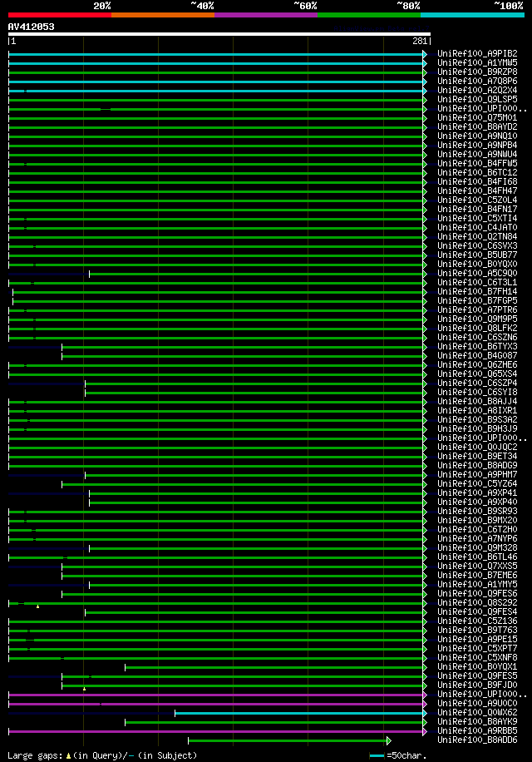The height and width of the screenshot is (762, 532).
Task: Select the UniRef100_Q9M328 label
Action: tap(477, 547)
